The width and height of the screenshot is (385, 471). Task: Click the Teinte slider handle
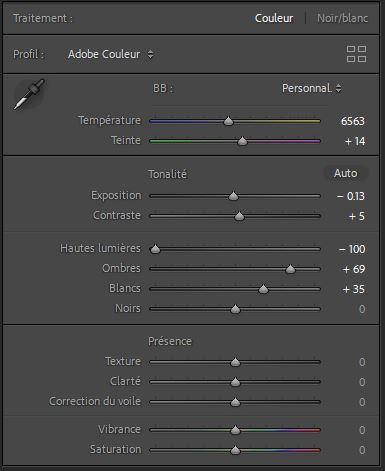point(242,141)
